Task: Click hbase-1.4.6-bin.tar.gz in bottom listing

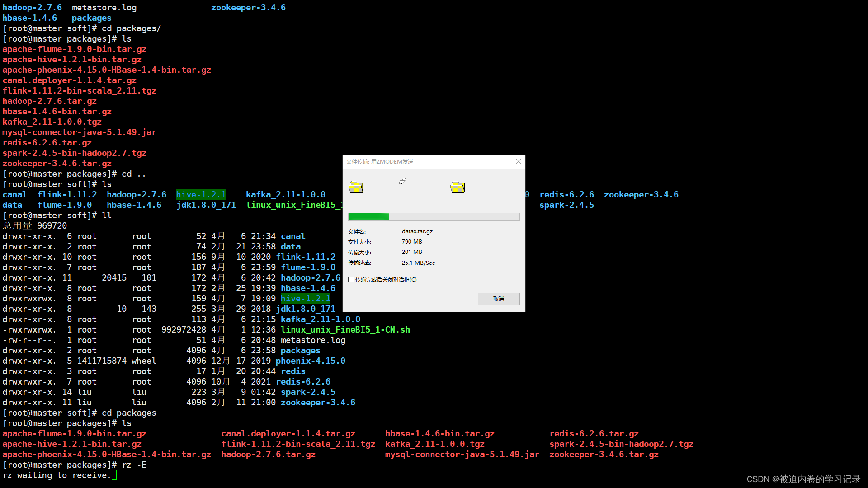Action: coord(440,434)
